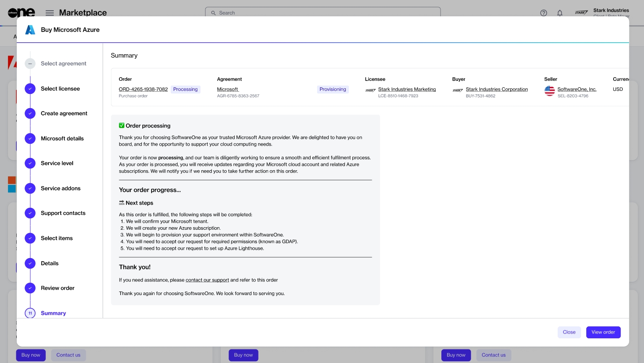644x363 pixels.
Task: Click the Stark logo beside Licensee
Action: pyautogui.click(x=370, y=90)
